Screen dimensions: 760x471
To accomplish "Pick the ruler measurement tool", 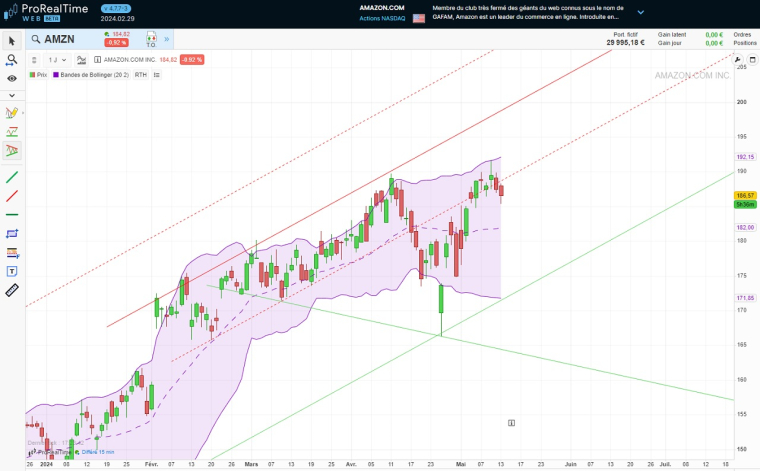I will (x=12, y=290).
